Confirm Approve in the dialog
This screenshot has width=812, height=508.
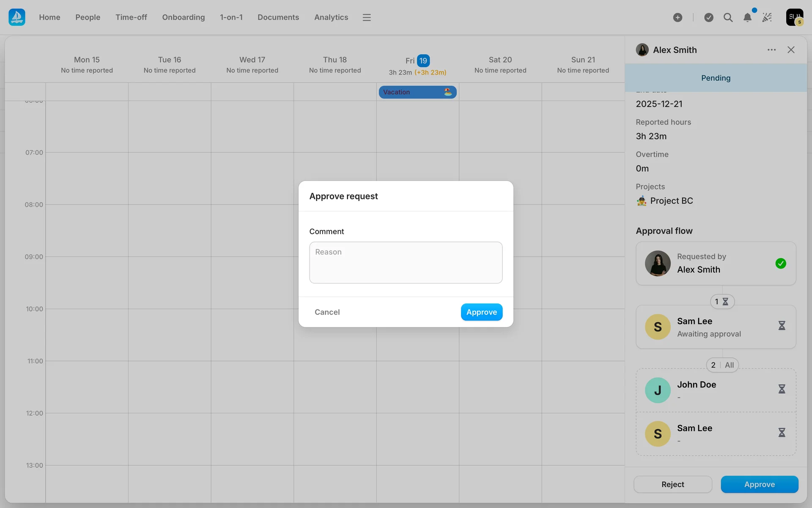481,312
